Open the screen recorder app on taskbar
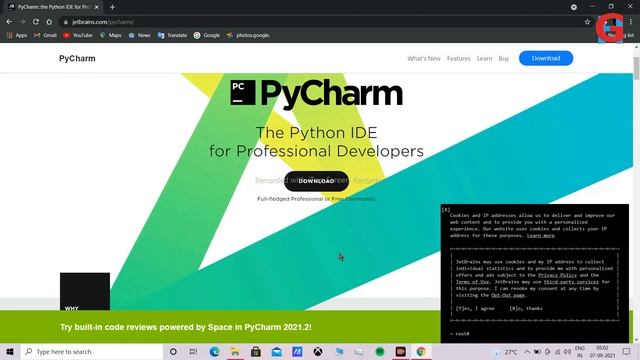The image size is (640, 360). 400,351
